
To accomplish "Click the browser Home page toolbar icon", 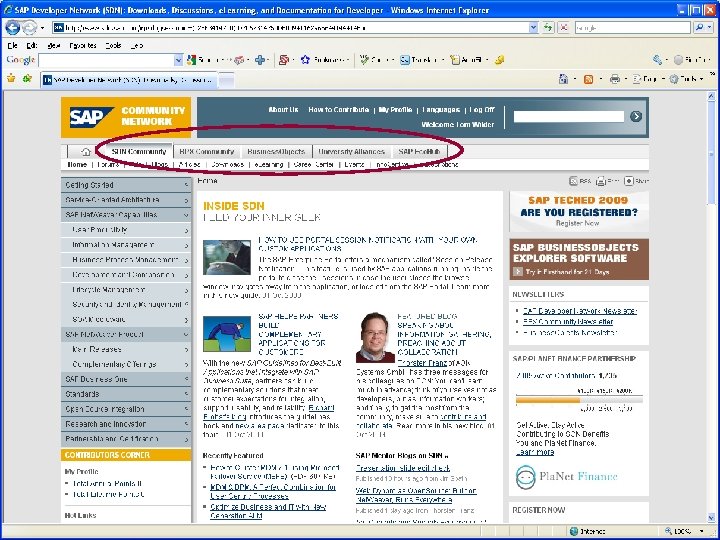I will [x=563, y=79].
